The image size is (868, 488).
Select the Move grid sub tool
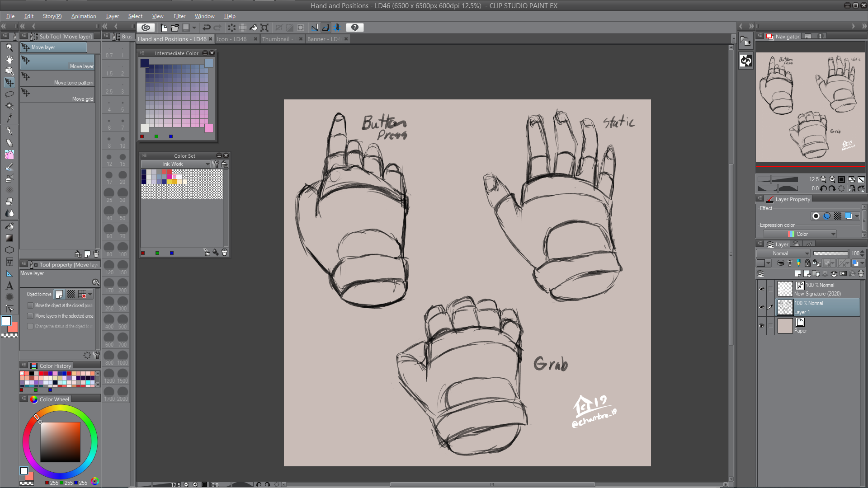tap(57, 95)
